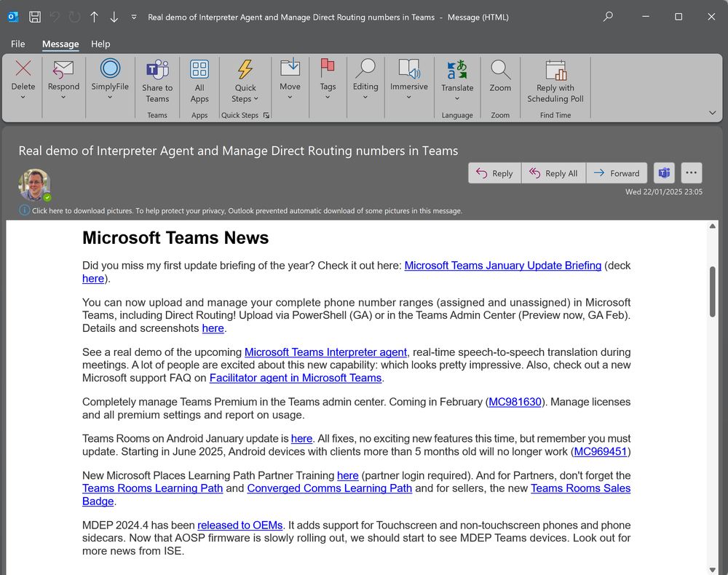Expand the Respond dropdown arrow
Image resolution: width=728 pixels, height=575 pixels.
pyautogui.click(x=63, y=98)
